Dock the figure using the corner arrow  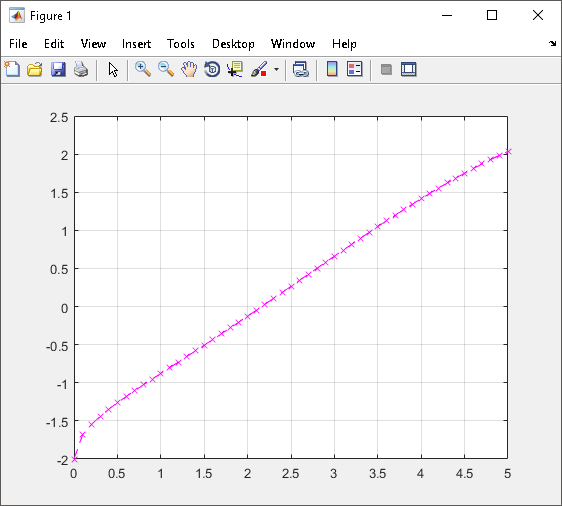[x=552, y=43]
